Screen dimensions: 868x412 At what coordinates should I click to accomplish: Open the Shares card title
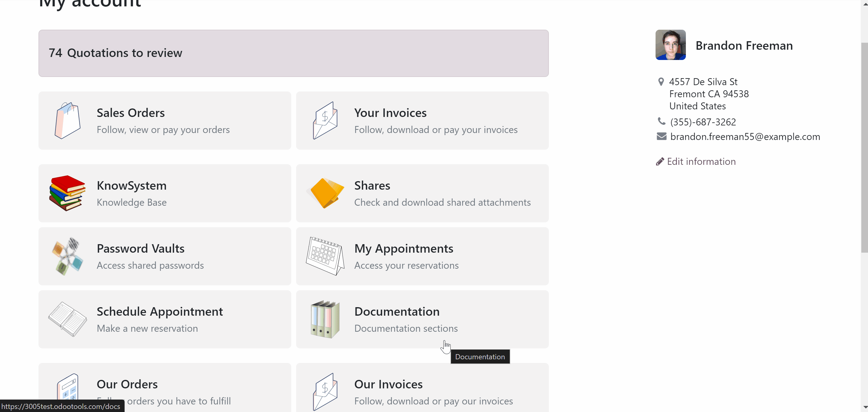click(x=372, y=186)
